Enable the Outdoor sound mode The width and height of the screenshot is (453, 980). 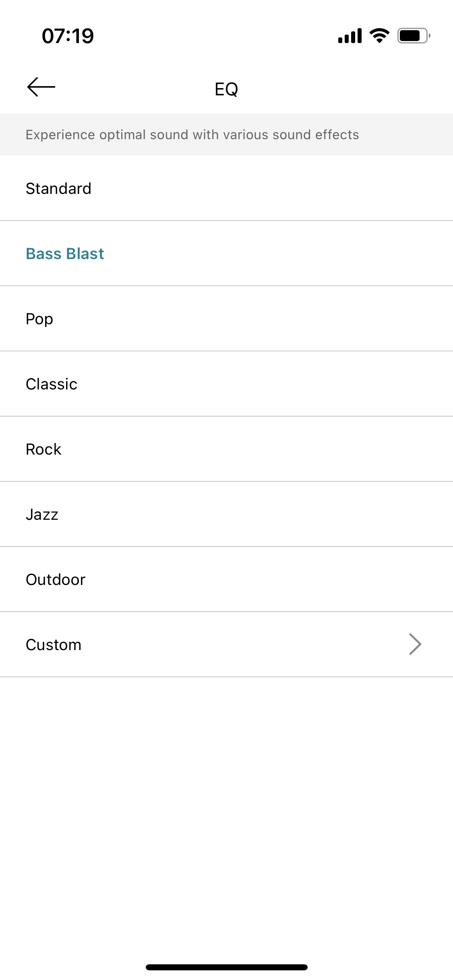point(226,579)
